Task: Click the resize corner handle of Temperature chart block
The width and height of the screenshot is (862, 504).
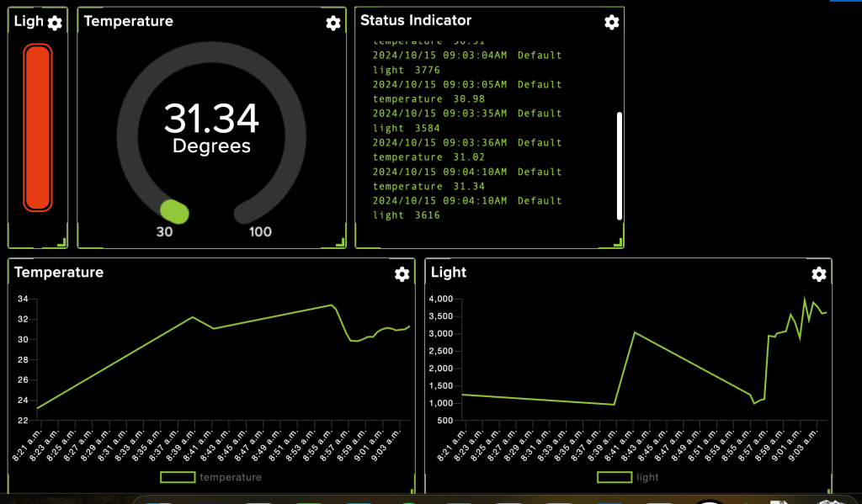Action: (x=412, y=490)
